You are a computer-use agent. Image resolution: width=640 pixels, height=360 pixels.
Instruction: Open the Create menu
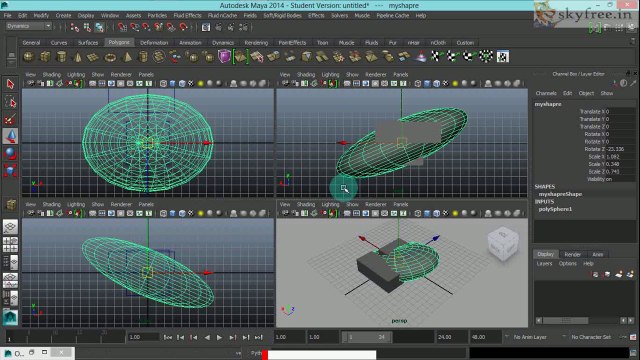[x=63, y=16]
